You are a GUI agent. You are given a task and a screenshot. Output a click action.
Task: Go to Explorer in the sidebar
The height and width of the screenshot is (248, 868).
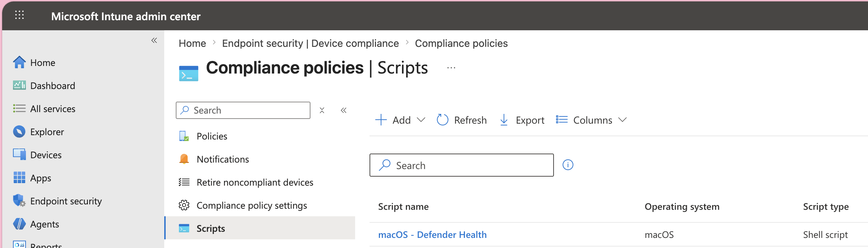point(47,132)
